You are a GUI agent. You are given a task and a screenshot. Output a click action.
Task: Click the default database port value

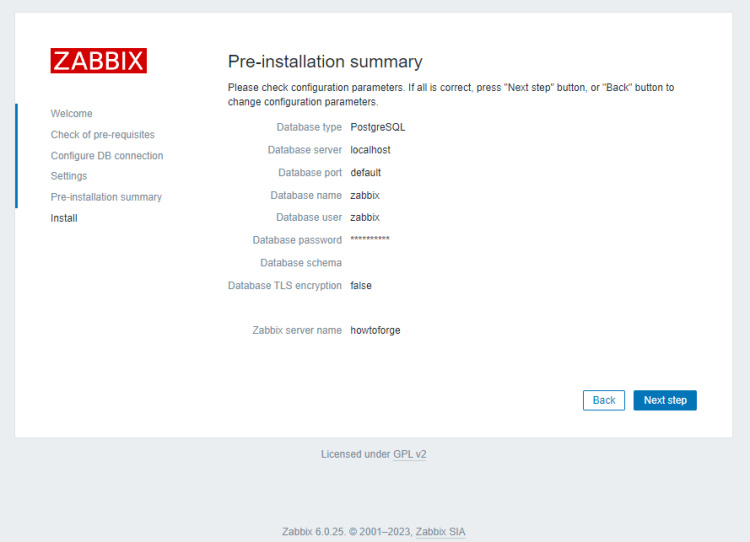365,172
